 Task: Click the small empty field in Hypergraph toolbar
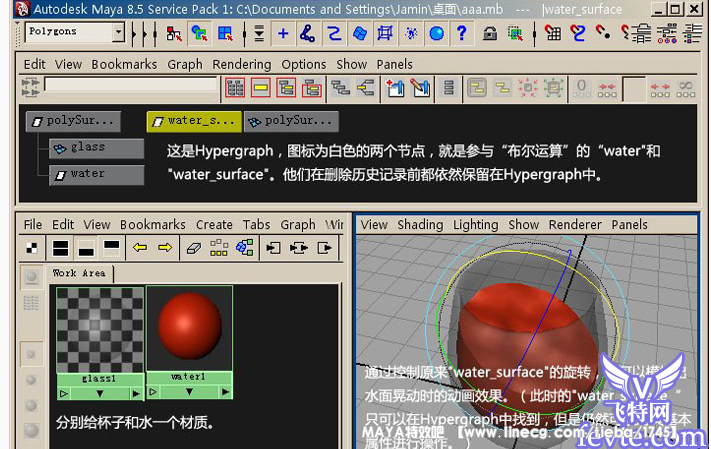click(634, 89)
